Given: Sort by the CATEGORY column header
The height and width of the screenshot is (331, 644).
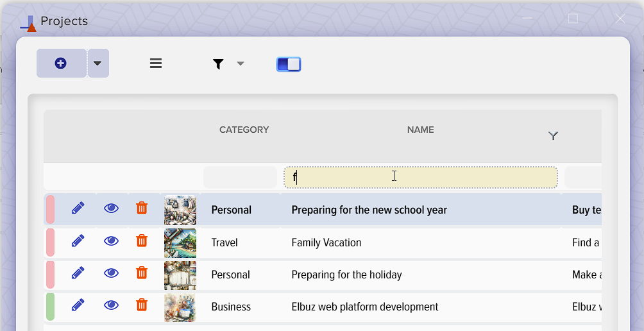Looking at the screenshot, I should [x=244, y=130].
